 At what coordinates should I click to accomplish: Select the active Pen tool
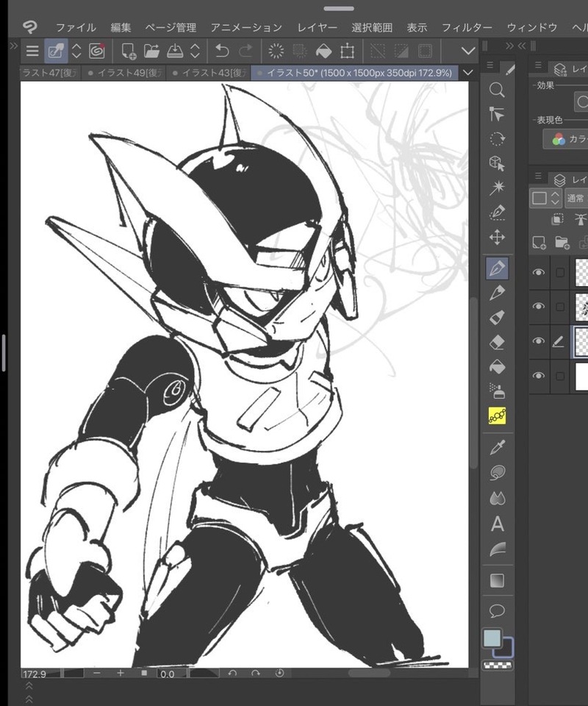(497, 268)
